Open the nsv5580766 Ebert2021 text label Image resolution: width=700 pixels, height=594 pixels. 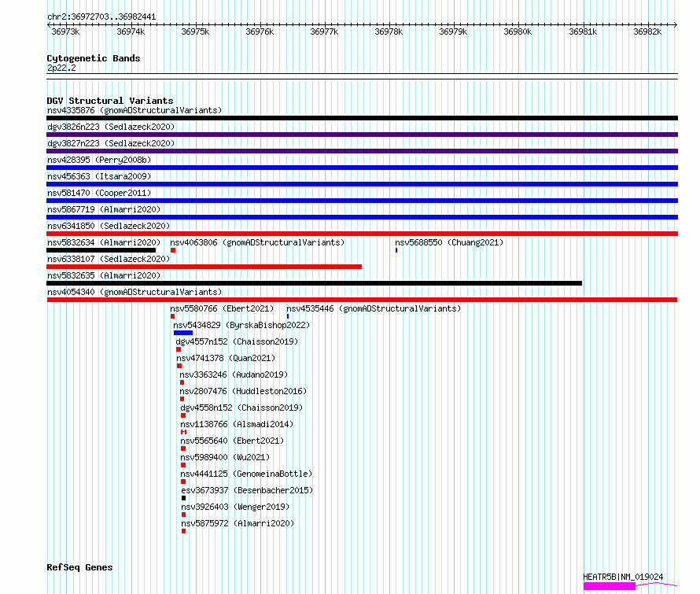point(222,308)
